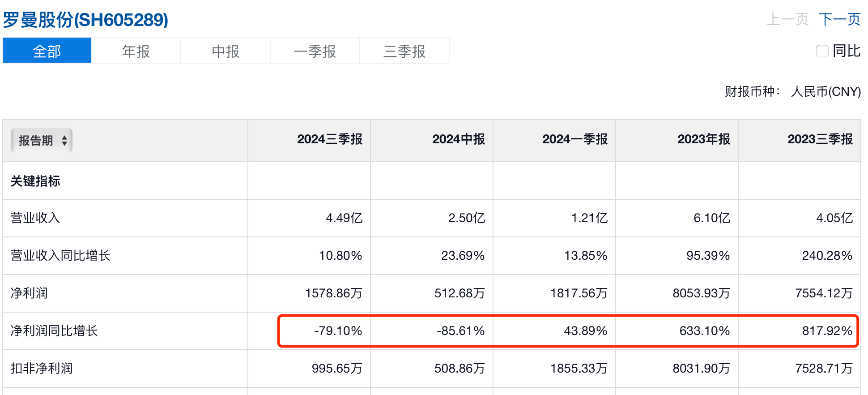
Task: Click the 报告期 up-down sort arrows
Action: click(x=64, y=141)
